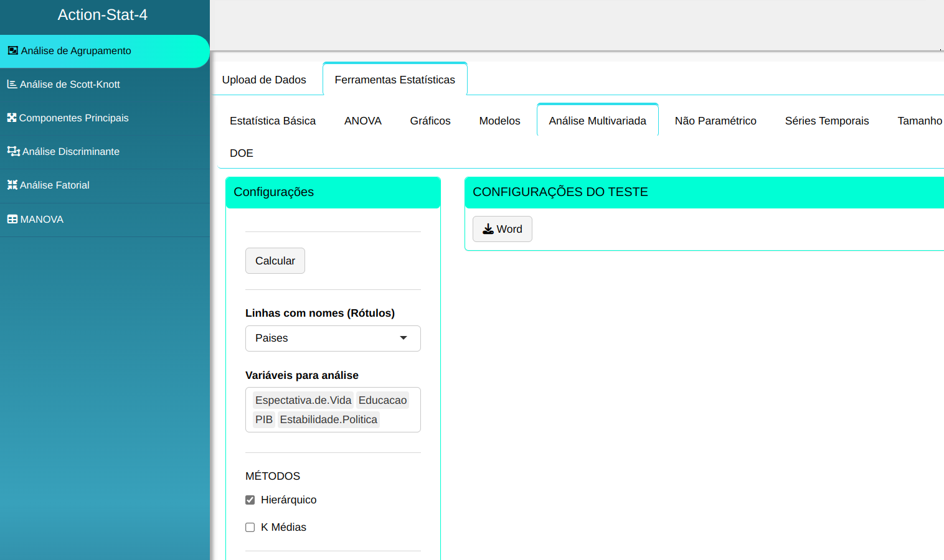
Task: Enable the K Médias checkbox
Action: point(250,527)
